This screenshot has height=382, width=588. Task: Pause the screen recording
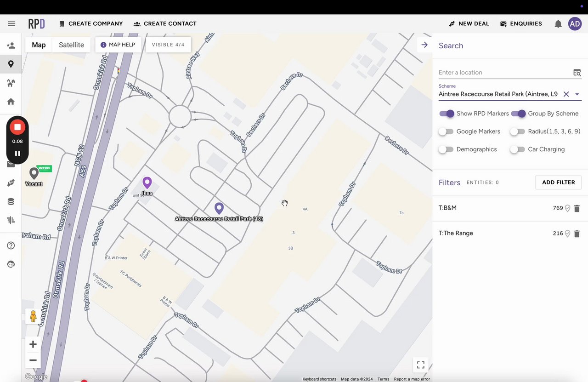pyautogui.click(x=17, y=154)
